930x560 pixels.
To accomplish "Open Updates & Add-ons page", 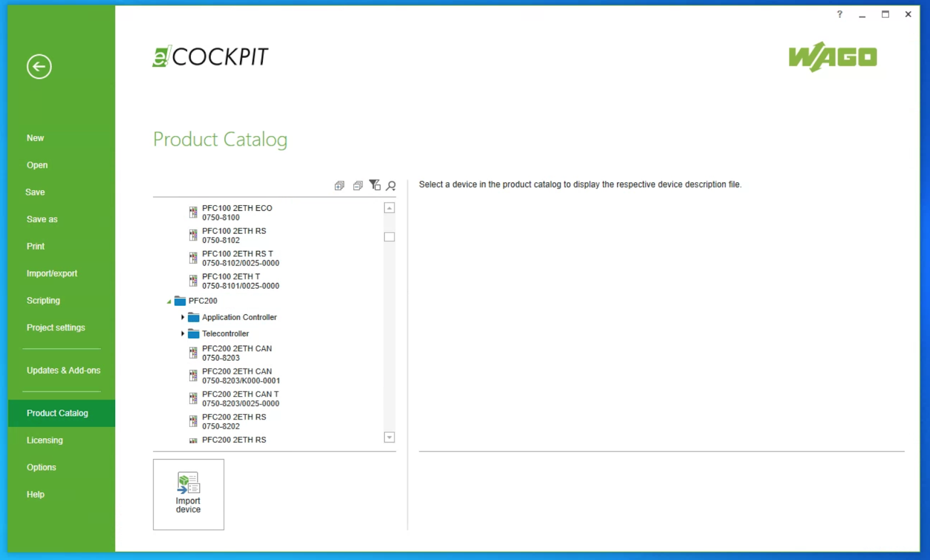I will 63,370.
